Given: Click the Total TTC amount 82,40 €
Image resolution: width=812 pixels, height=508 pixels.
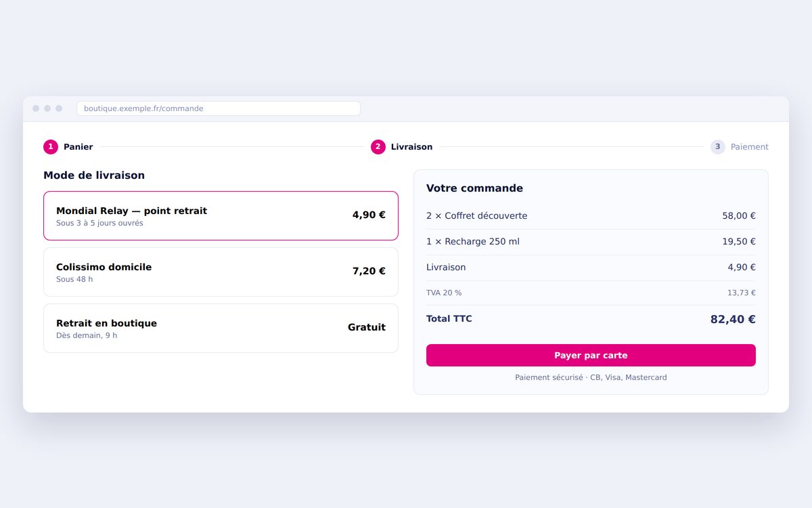Looking at the screenshot, I should click(x=733, y=320).
